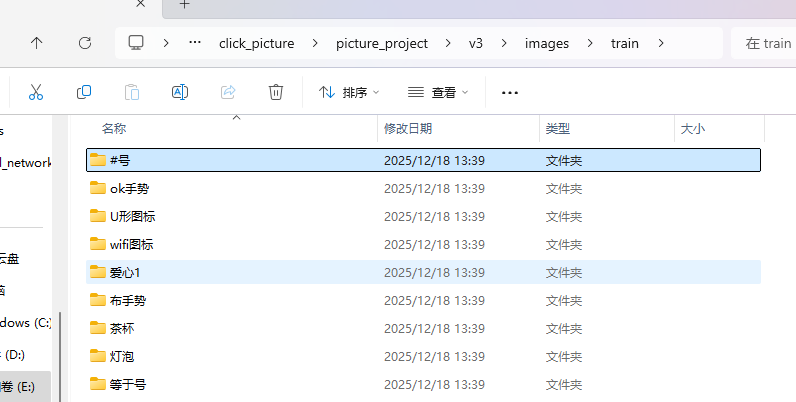This screenshot has width=796, height=402.
Task: Open the 排序 sort dropdown
Action: click(349, 92)
